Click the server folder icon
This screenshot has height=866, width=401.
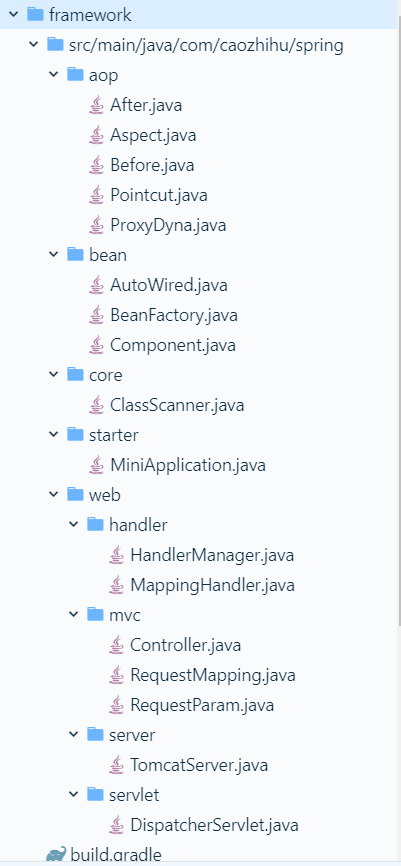point(96,735)
